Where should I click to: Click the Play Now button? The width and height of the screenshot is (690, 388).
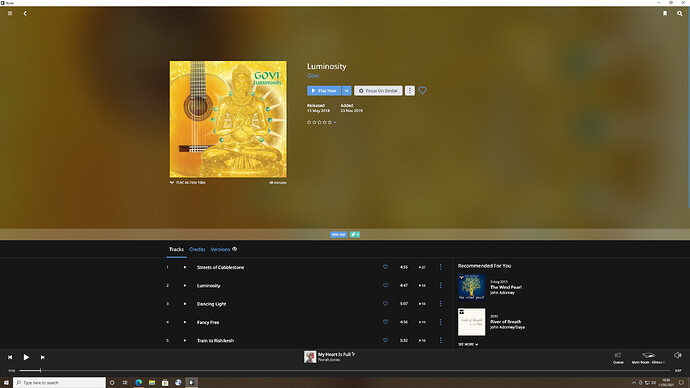324,91
